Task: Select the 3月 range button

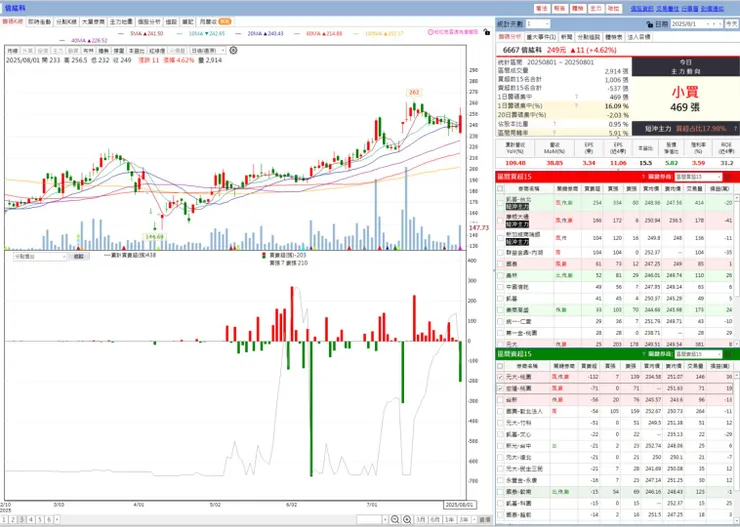Action: click(420, 519)
